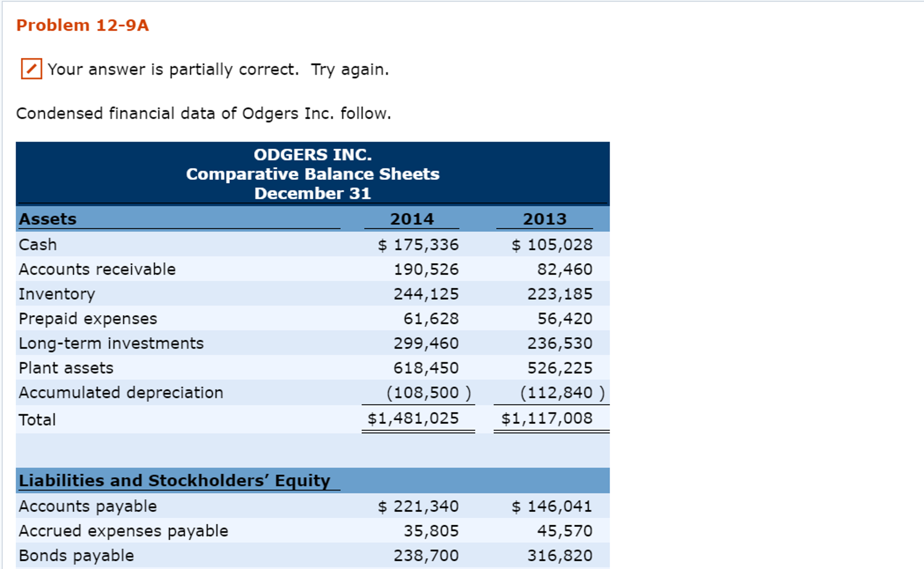924x569 pixels.
Task: Click Plant assets value 526,225
Action: click(x=560, y=368)
